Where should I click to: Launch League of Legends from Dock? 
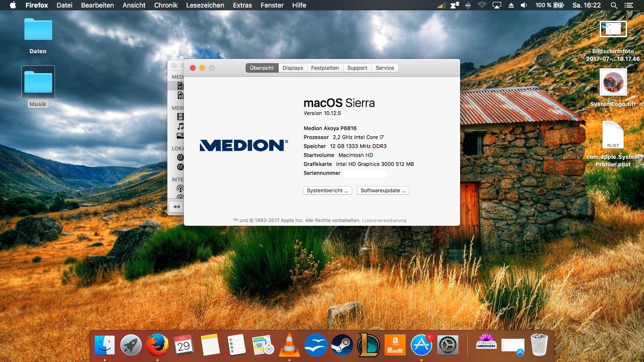pyautogui.click(x=369, y=346)
